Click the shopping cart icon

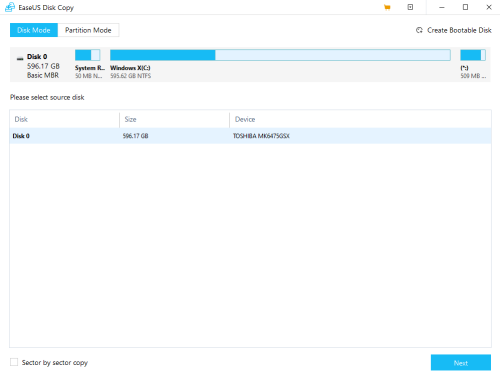[x=387, y=7]
